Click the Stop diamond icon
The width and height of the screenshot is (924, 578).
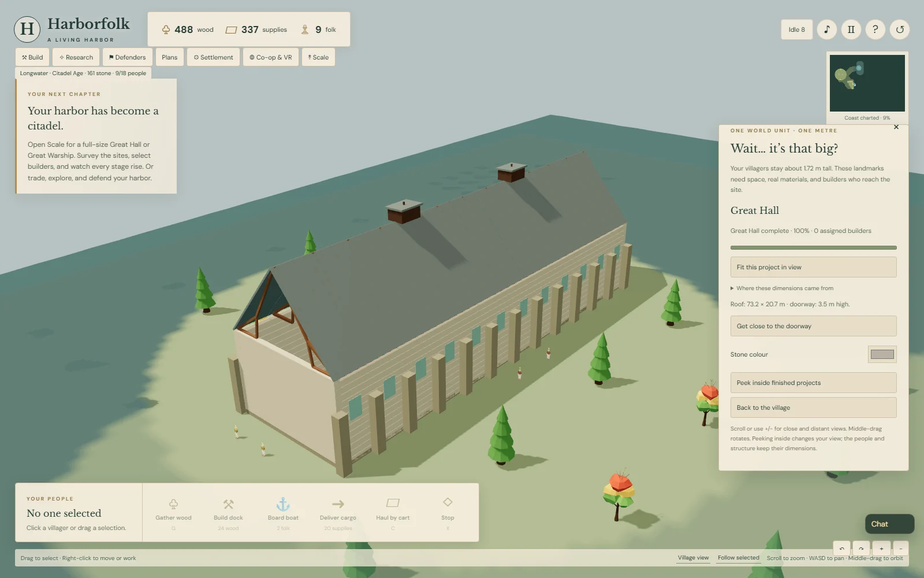point(448,502)
